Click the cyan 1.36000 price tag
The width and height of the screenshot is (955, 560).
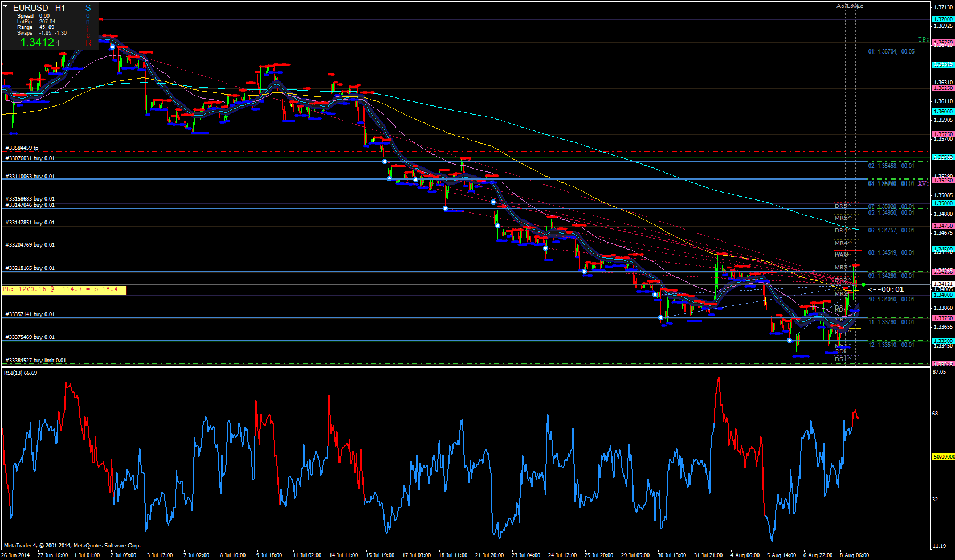(943, 112)
